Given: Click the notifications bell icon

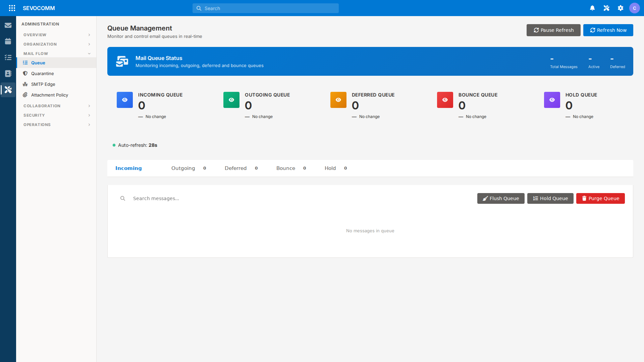Looking at the screenshot, I should (592, 8).
